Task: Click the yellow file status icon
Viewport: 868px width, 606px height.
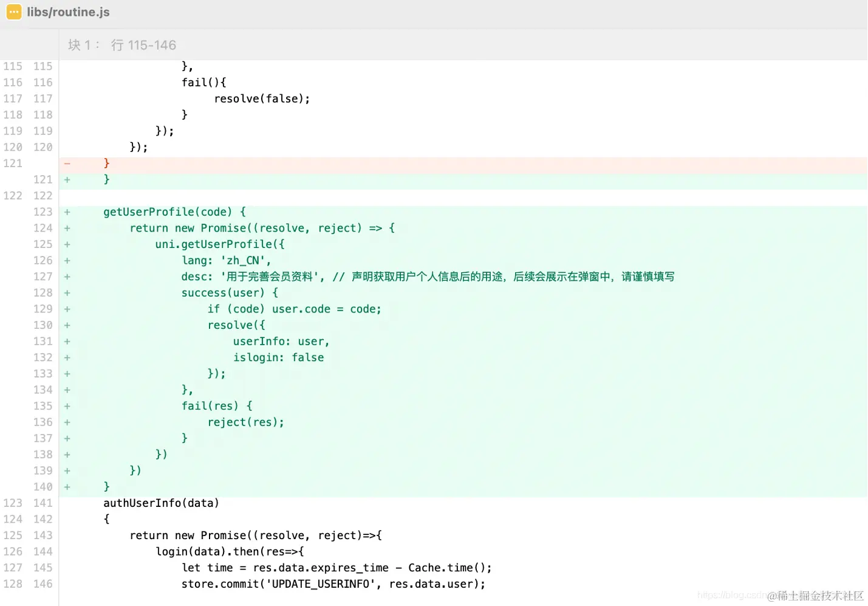Action: [13, 12]
